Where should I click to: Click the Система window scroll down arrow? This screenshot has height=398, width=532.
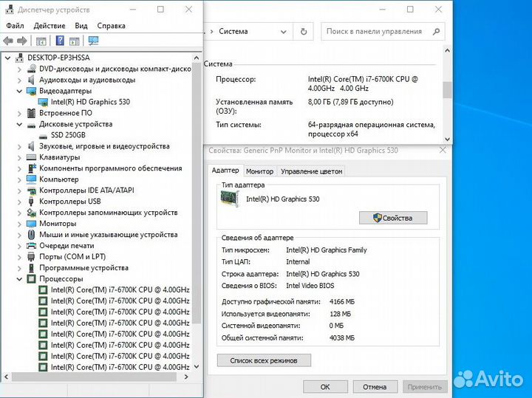click(447, 139)
